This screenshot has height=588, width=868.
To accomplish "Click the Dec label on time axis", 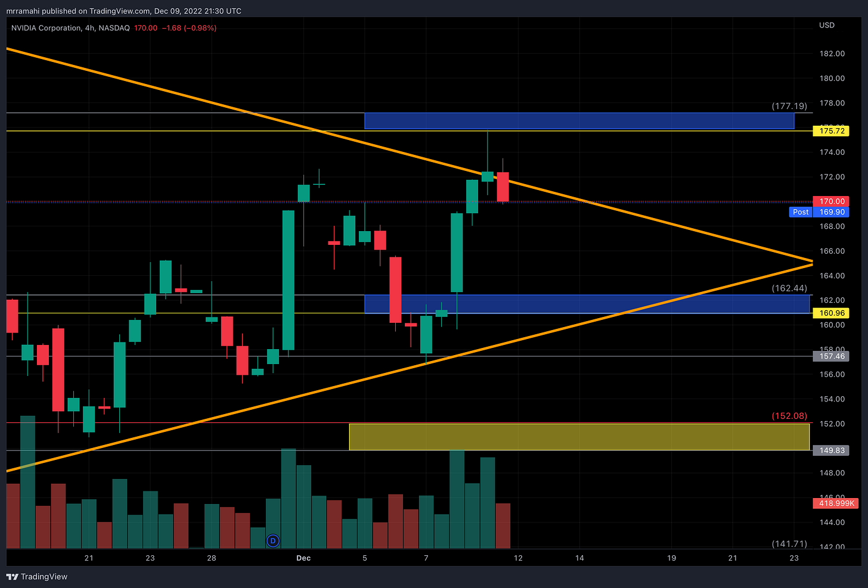I will point(303,558).
